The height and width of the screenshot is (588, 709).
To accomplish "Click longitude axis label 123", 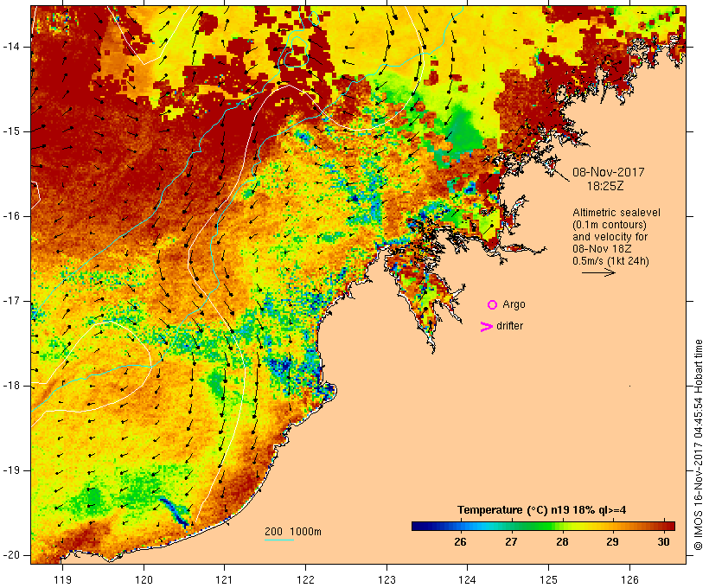I will click(x=386, y=579).
